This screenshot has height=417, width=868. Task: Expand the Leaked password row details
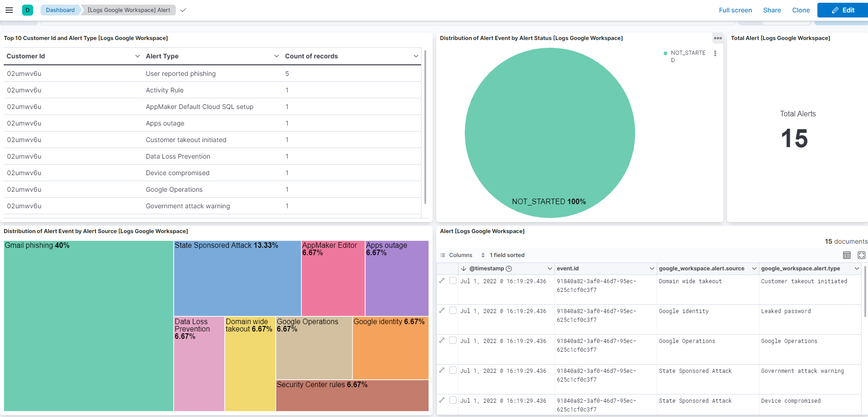[x=442, y=310]
